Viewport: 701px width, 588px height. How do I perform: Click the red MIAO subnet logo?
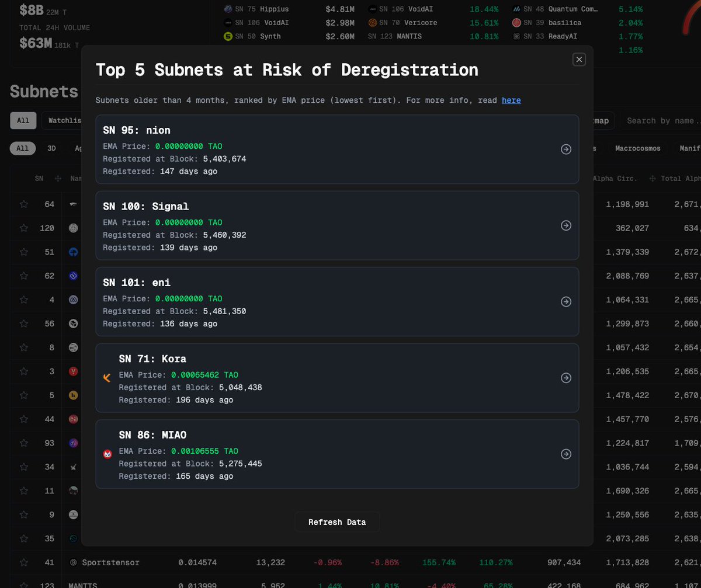[x=107, y=454]
